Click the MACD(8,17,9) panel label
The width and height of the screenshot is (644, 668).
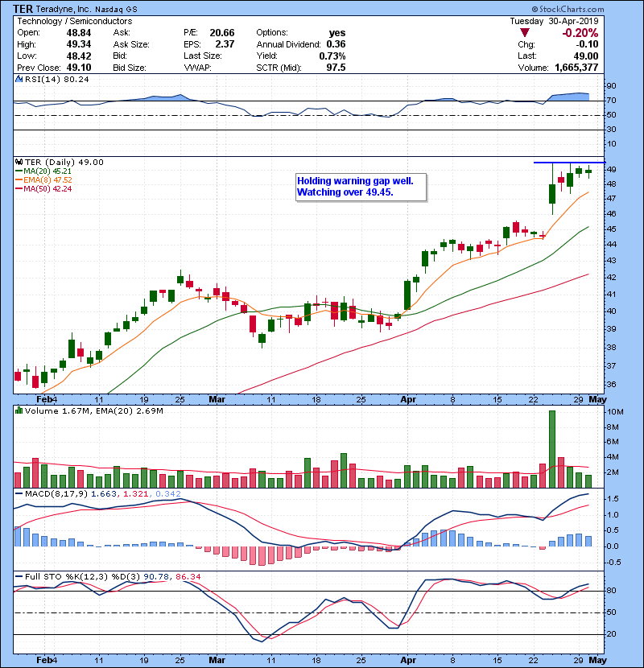pos(56,494)
